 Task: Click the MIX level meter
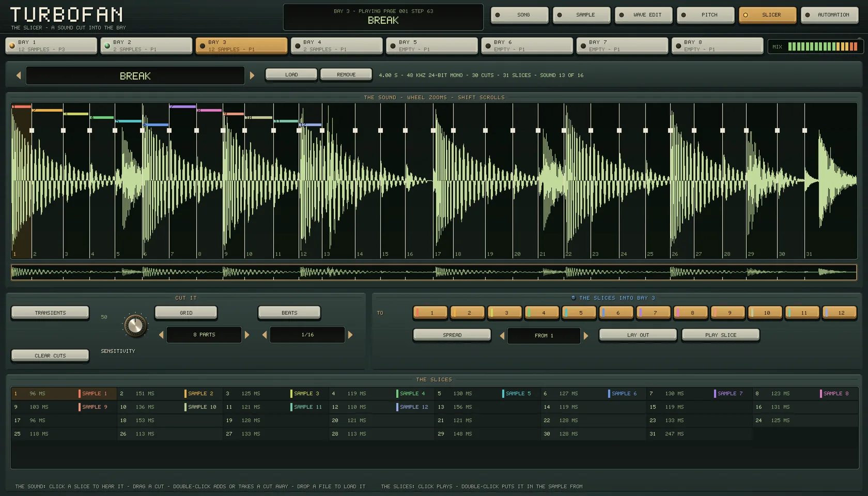pos(815,47)
